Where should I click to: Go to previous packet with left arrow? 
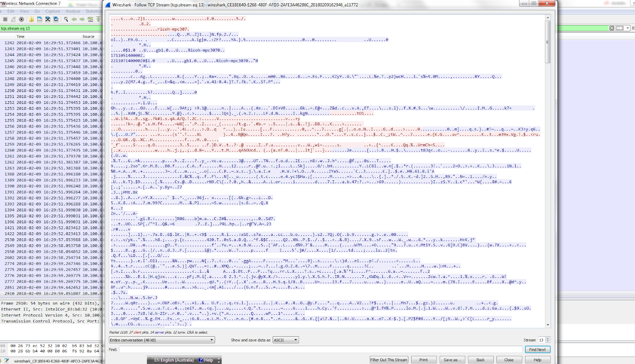pyautogui.click(x=74, y=19)
